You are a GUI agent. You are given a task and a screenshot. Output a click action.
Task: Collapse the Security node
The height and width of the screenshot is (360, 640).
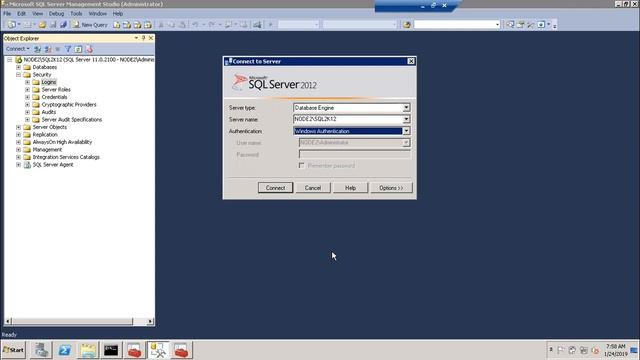pyautogui.click(x=18, y=75)
